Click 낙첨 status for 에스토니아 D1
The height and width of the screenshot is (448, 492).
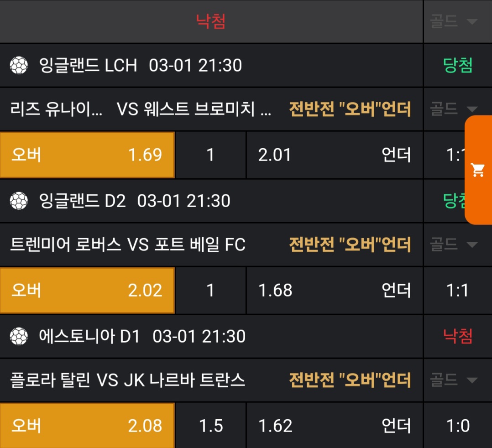(457, 336)
